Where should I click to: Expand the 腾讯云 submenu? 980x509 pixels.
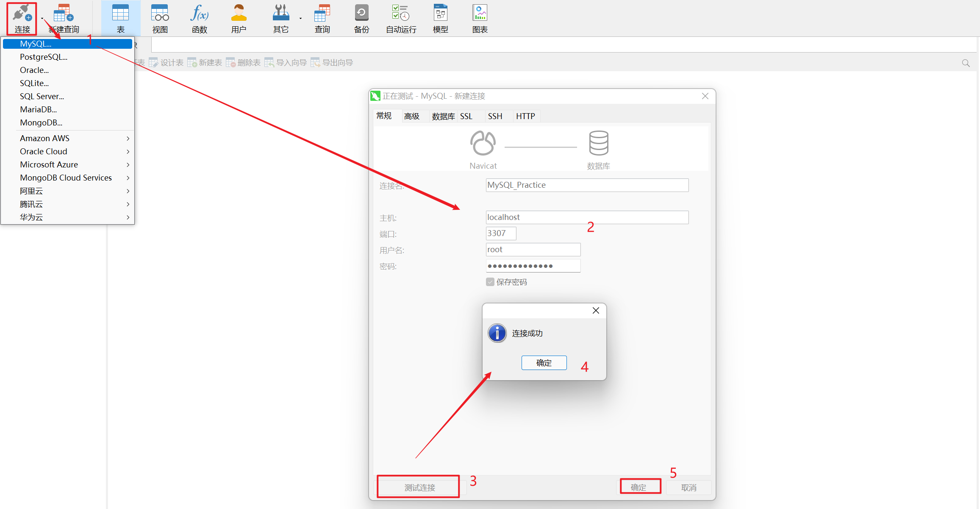tap(128, 204)
